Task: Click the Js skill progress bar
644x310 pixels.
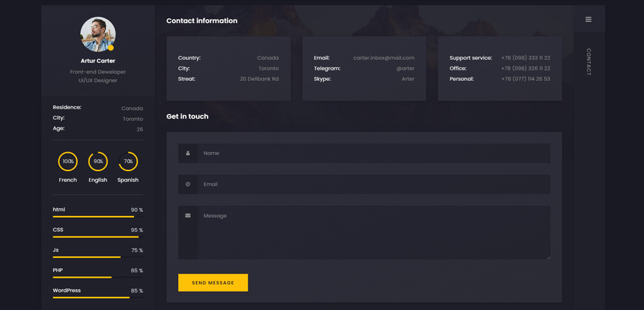Action: coord(98,257)
